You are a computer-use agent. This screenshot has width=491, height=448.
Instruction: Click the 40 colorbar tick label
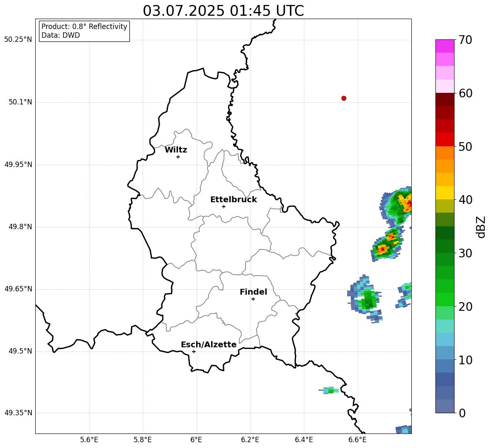465,200
